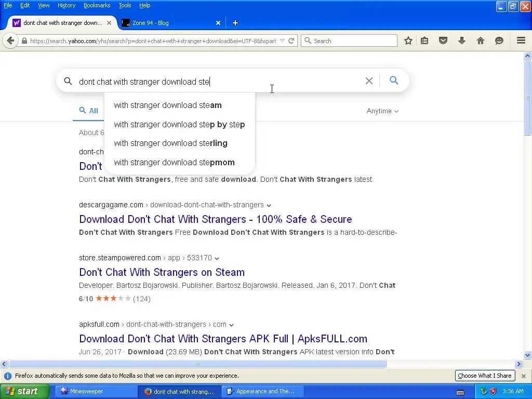This screenshot has height=399, width=532.
Task: Open the File menu
Action: click(x=8, y=5)
